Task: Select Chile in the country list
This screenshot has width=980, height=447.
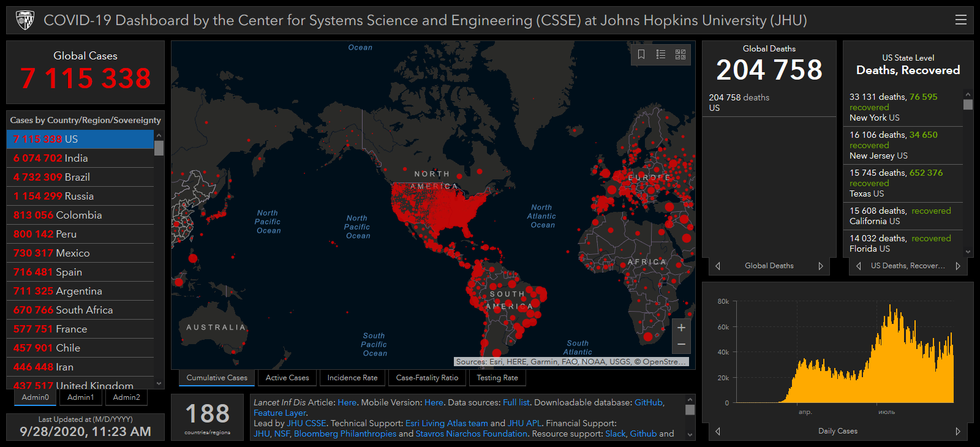Action: [80, 348]
